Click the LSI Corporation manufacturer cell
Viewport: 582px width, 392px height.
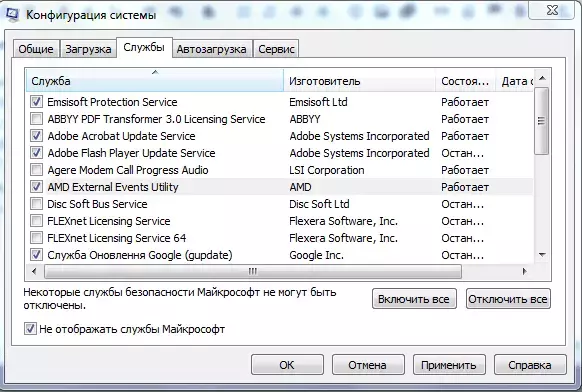coord(327,170)
